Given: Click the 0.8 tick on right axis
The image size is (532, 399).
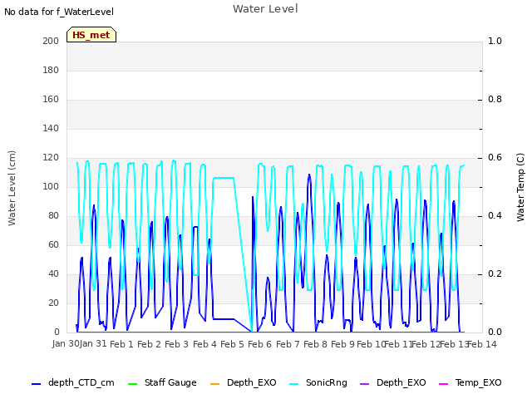Looking at the screenshot, I should click(x=495, y=100).
